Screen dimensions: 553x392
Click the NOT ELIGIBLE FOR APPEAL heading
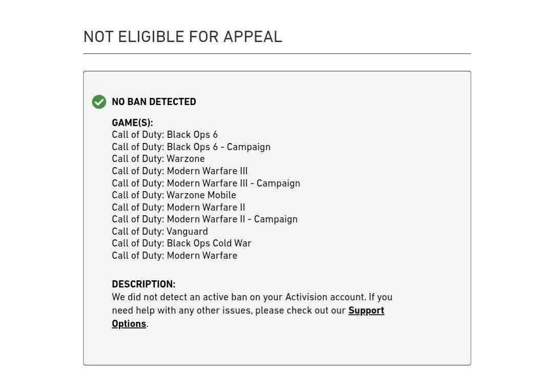click(182, 37)
